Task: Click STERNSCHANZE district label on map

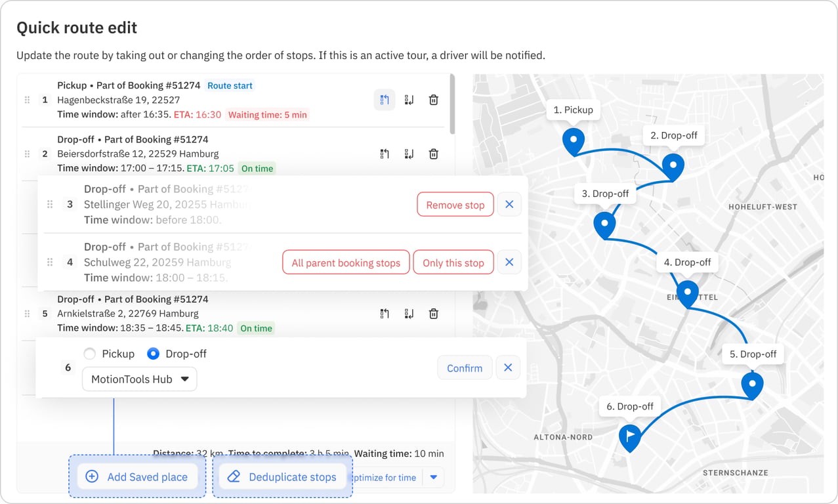Action: tap(735, 472)
